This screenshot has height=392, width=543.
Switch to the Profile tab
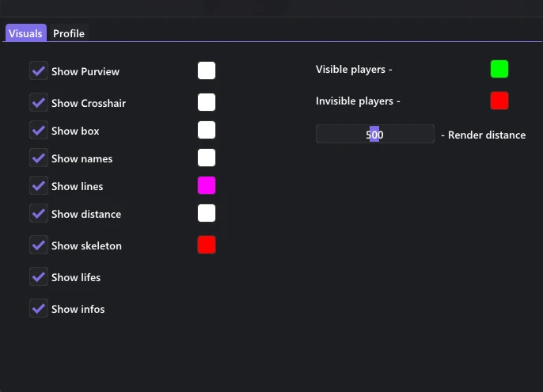click(69, 33)
